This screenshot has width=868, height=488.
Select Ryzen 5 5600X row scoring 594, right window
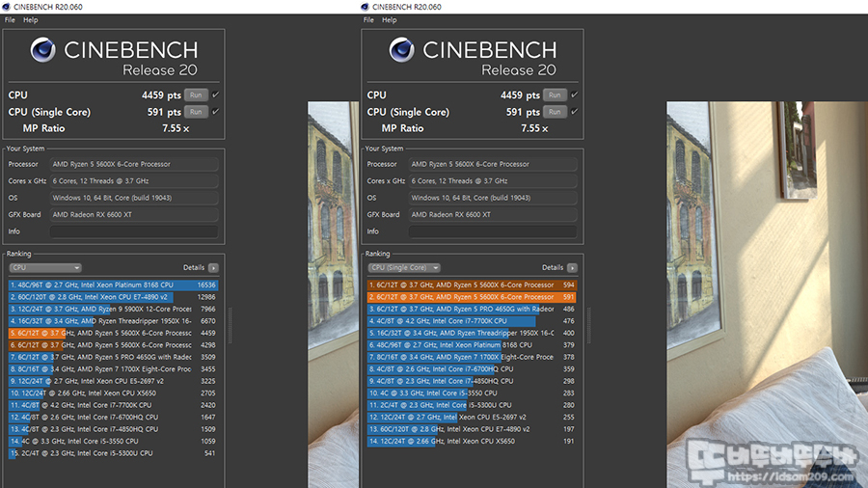[x=472, y=285]
